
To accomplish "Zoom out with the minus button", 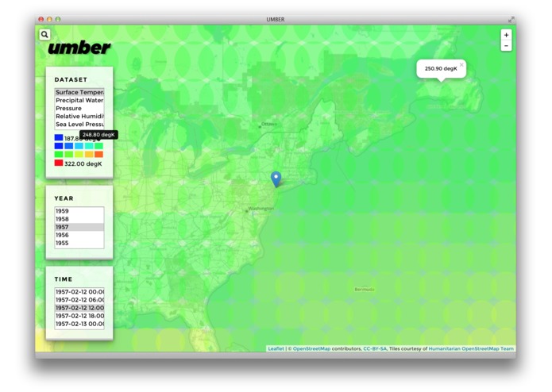I will (x=506, y=46).
